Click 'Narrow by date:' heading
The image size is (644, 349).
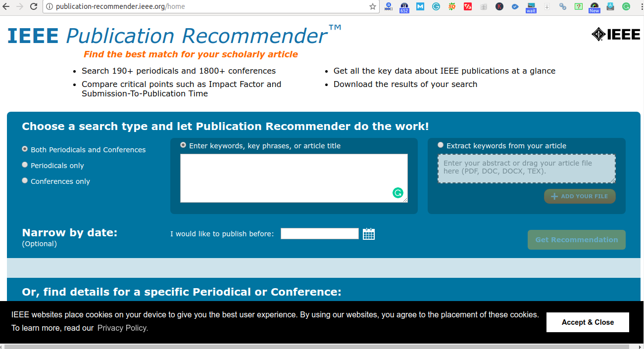70,232
